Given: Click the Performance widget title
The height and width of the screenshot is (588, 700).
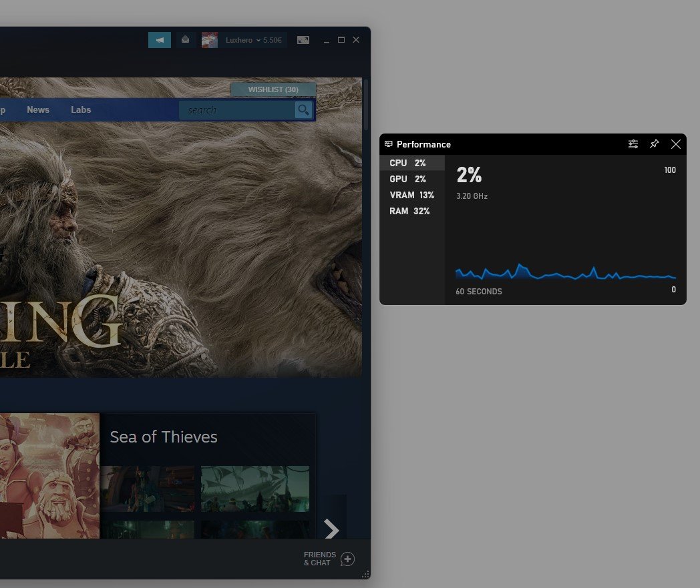Looking at the screenshot, I should coord(423,144).
